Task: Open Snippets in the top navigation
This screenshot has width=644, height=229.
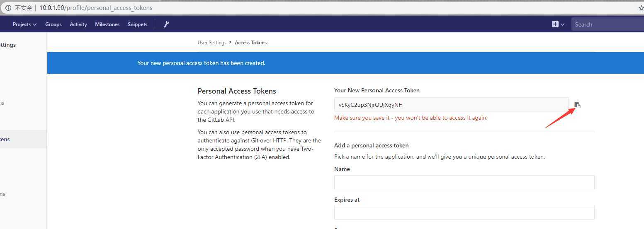Action: click(137, 24)
